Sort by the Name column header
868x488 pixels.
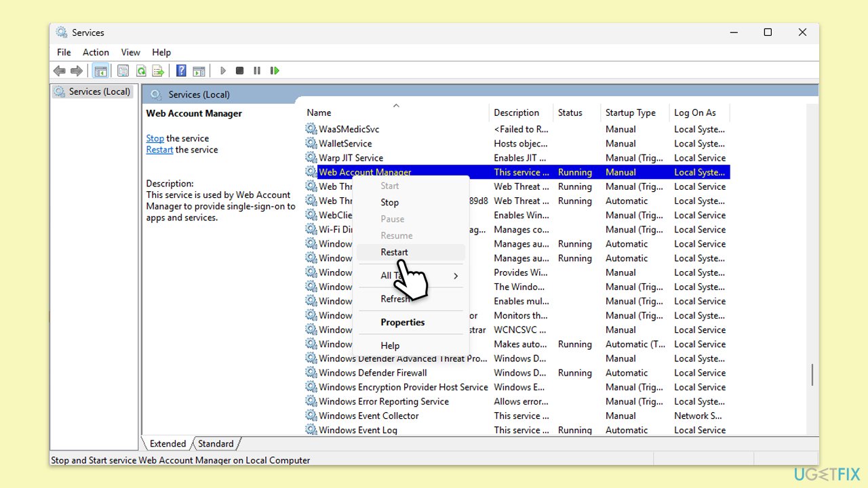[x=396, y=113]
